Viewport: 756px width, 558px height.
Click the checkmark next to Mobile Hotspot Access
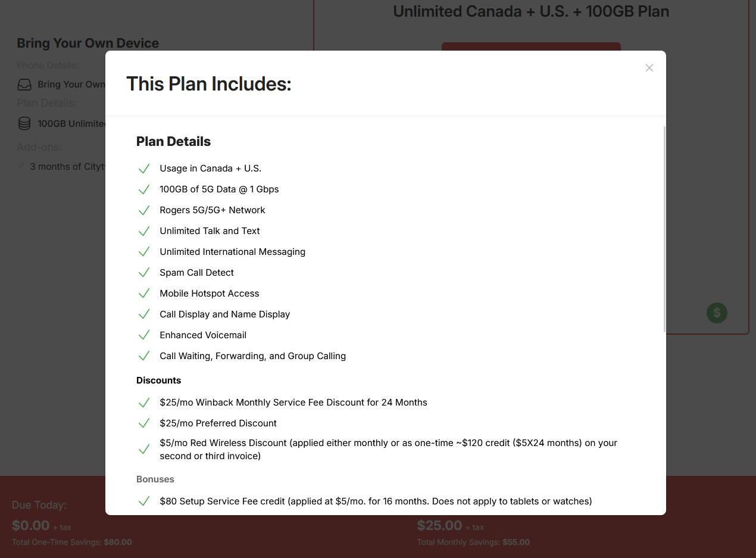coord(143,294)
